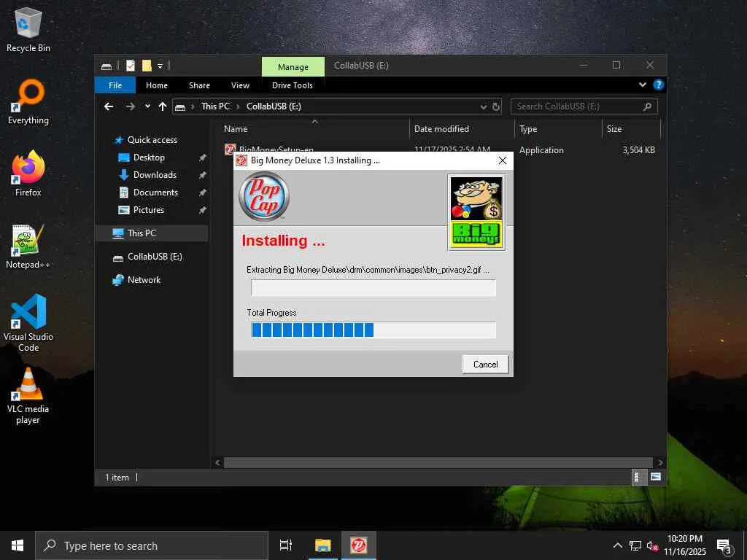Go back in Explorer navigation
The width and height of the screenshot is (747, 560).
point(109,106)
